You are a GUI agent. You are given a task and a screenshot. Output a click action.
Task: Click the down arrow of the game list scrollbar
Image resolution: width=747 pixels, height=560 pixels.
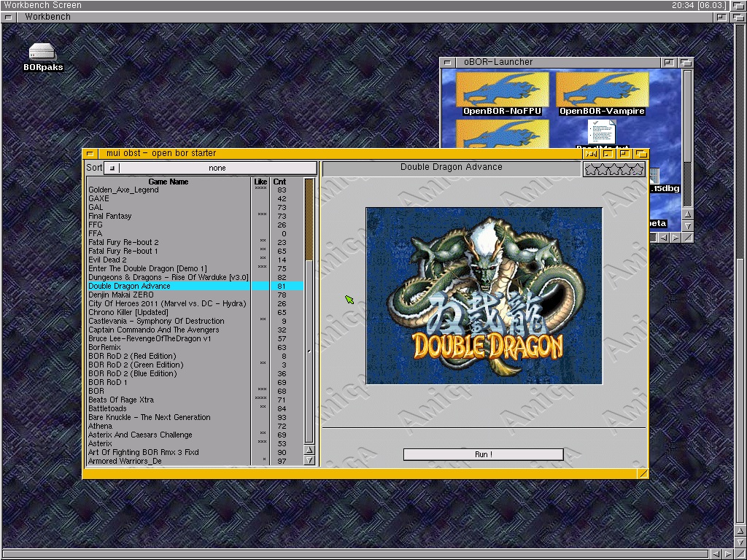[x=309, y=460]
